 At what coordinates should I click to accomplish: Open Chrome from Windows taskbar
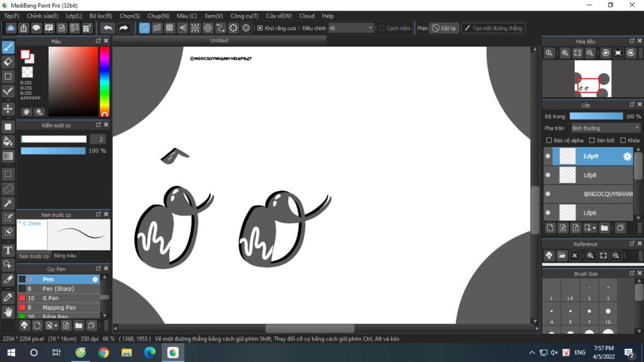(x=104, y=353)
